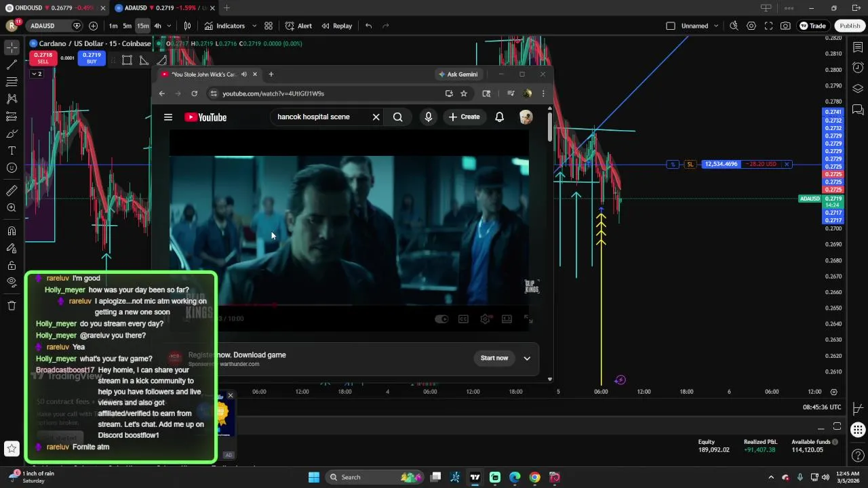Open chart settings hexagon icon
This screenshot has width=868, height=488.
coord(751,26)
